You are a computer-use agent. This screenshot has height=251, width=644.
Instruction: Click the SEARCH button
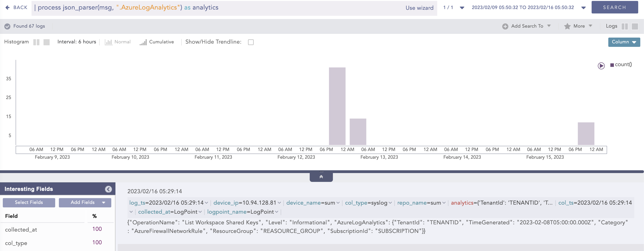(615, 7)
